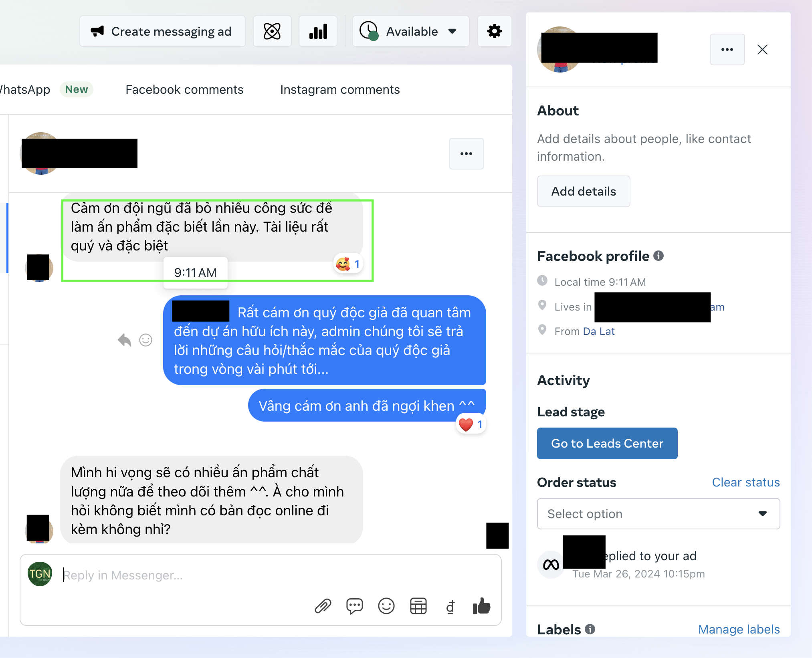
Task: Open saved replies chat bubble icon
Action: [355, 606]
